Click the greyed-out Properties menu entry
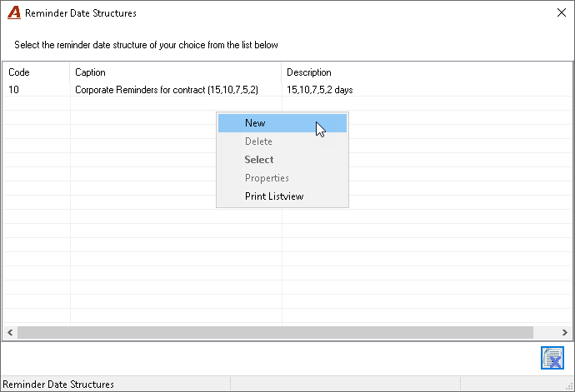 (x=282, y=178)
